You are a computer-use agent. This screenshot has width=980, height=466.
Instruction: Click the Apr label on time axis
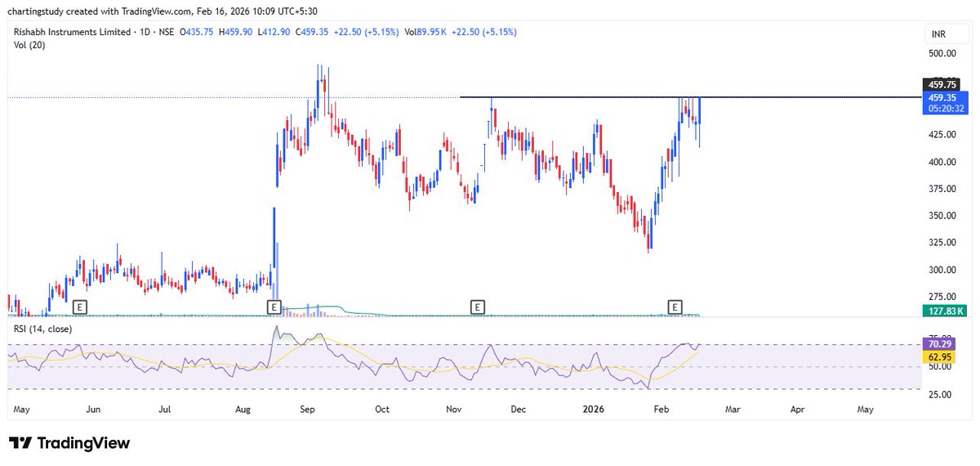coord(797,408)
